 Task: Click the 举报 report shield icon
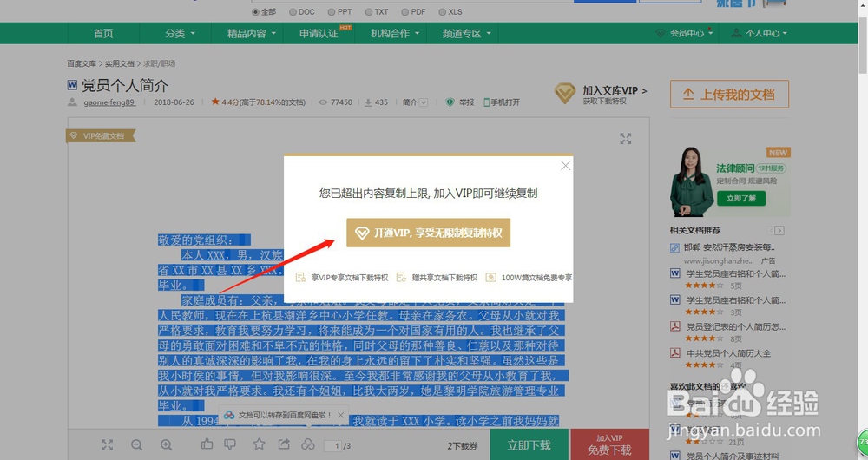[450, 102]
